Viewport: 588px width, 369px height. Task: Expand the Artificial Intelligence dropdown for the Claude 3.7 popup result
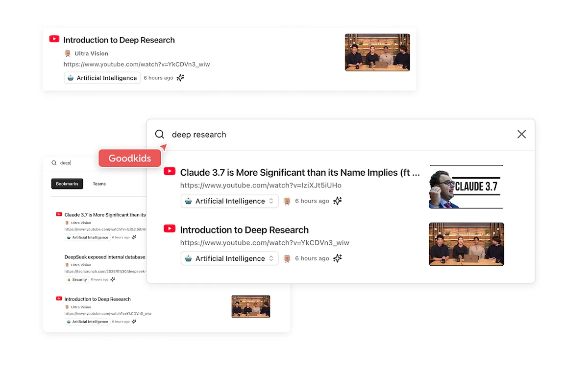click(x=230, y=201)
